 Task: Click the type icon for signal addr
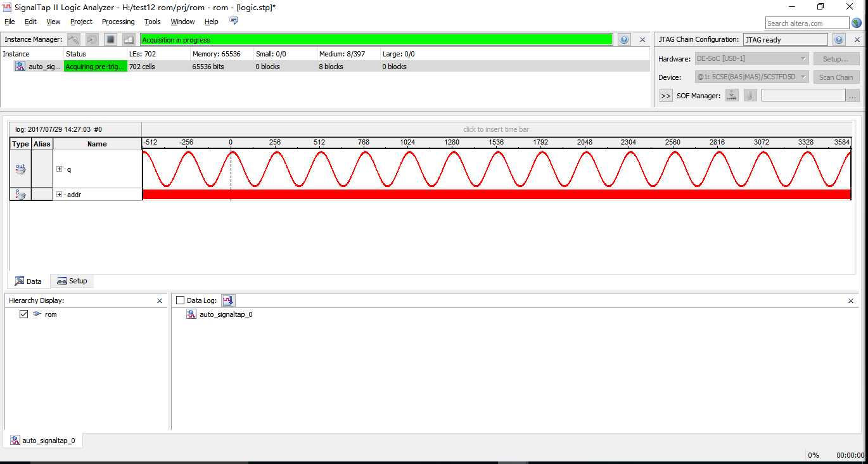(x=20, y=195)
